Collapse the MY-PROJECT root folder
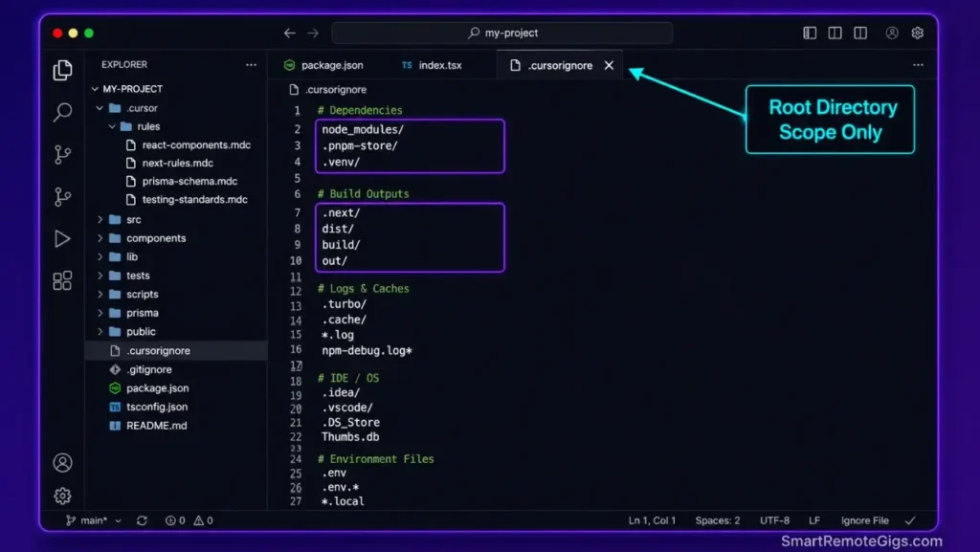Image resolution: width=980 pixels, height=552 pixels. (x=95, y=89)
